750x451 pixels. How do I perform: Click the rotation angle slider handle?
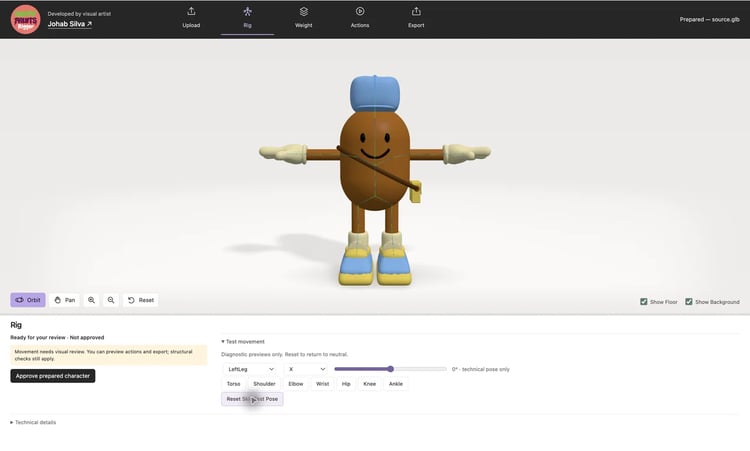pyautogui.click(x=390, y=369)
